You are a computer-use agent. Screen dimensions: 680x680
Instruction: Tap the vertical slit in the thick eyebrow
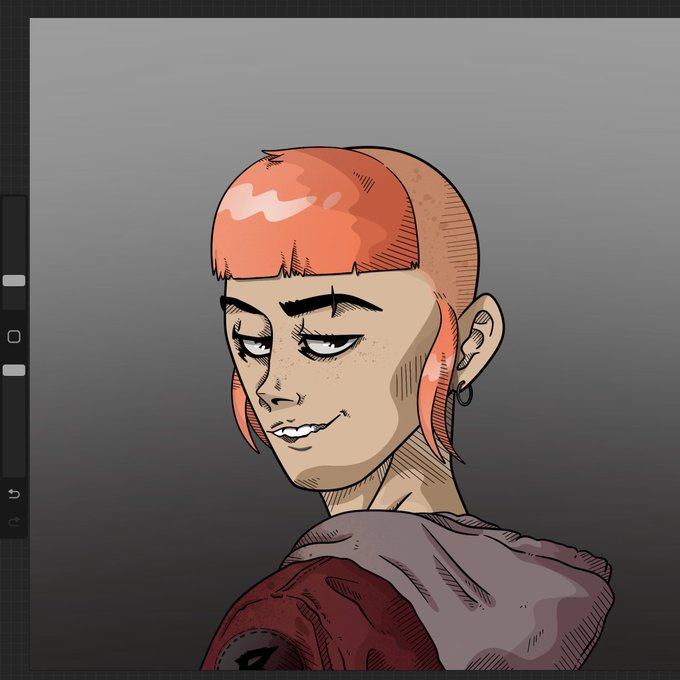pos(333,301)
